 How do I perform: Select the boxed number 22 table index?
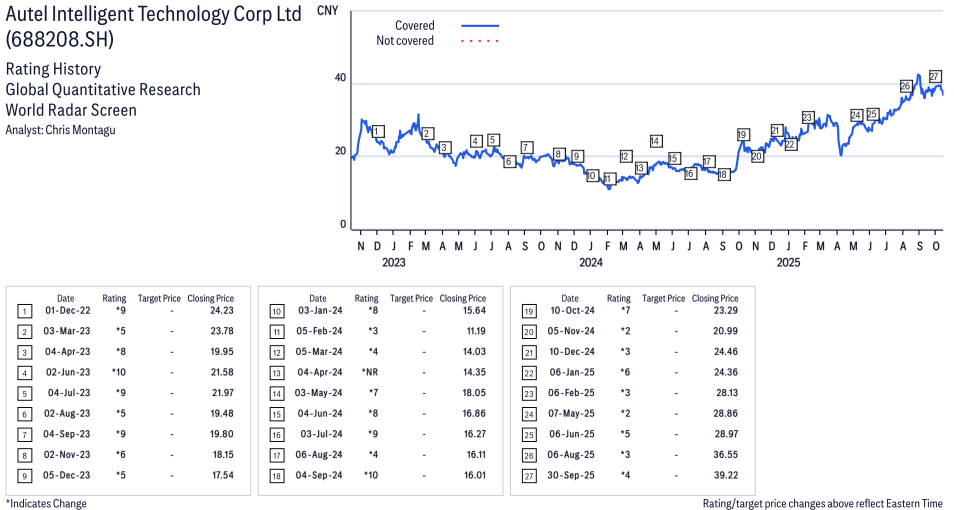point(528,371)
